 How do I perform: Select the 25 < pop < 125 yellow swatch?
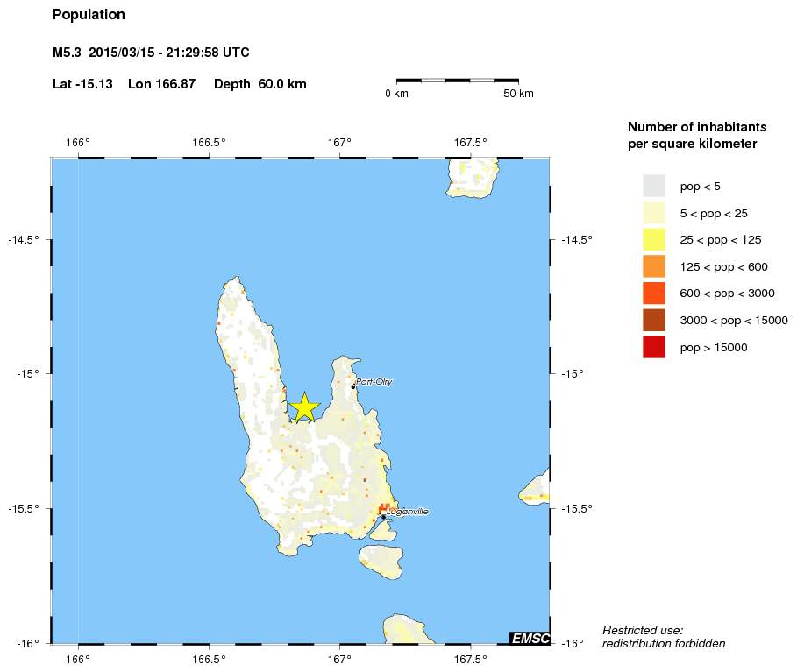(654, 240)
